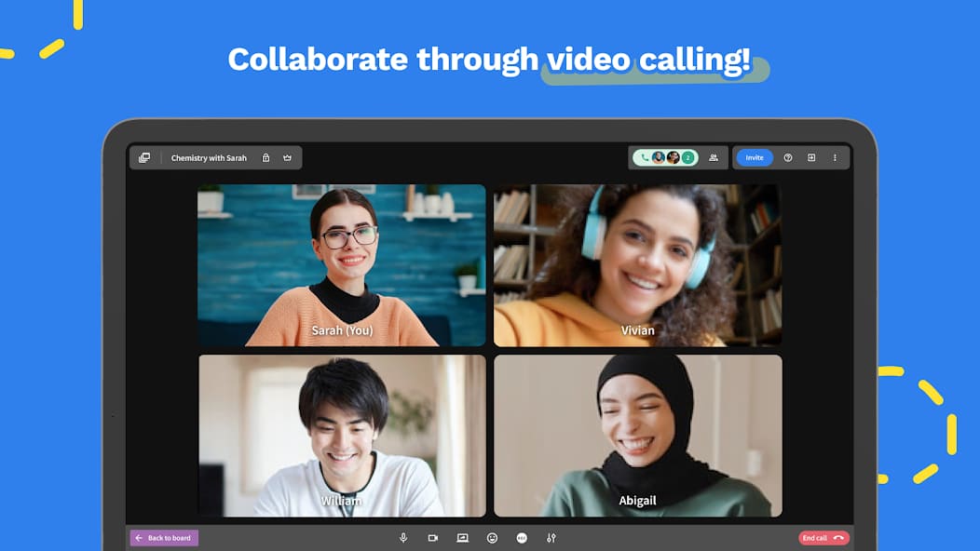
Task: Toggle screen sharing
Action: tap(462, 538)
